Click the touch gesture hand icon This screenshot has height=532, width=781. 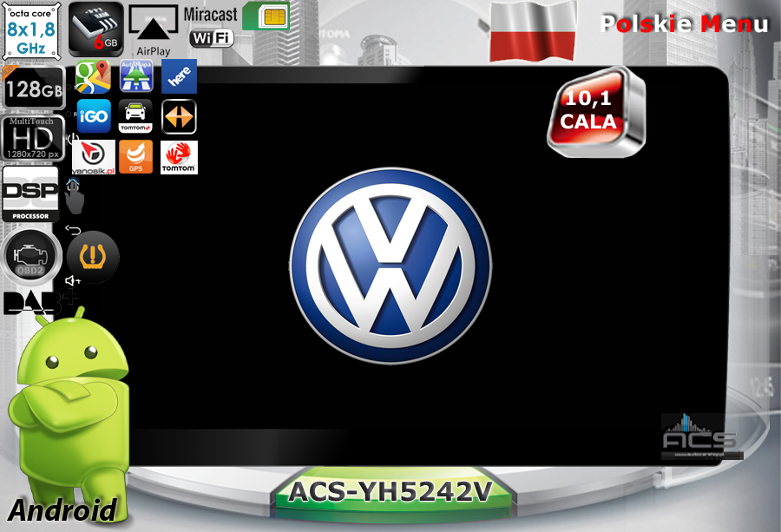coord(75,197)
